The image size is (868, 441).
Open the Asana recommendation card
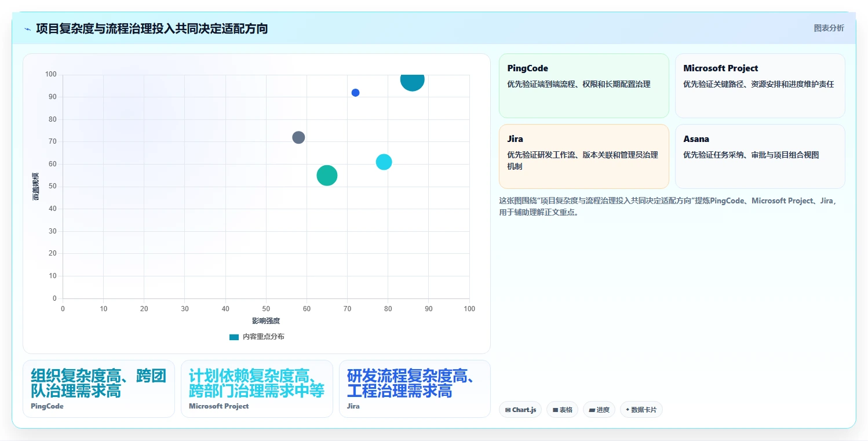click(760, 156)
